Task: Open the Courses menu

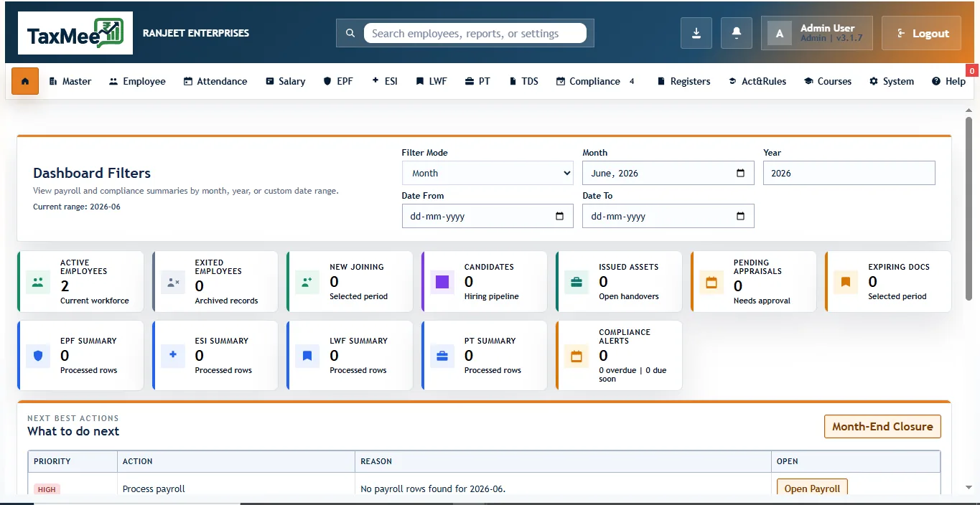Action: coord(828,81)
